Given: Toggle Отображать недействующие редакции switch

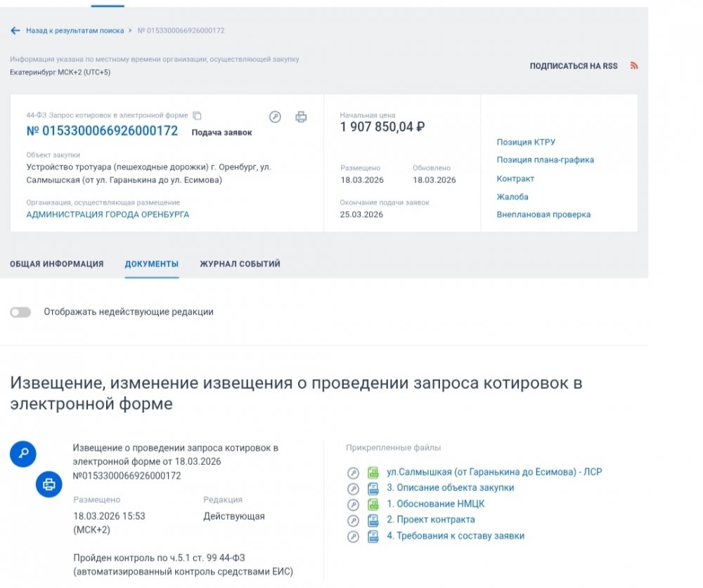Looking at the screenshot, I should point(20,312).
